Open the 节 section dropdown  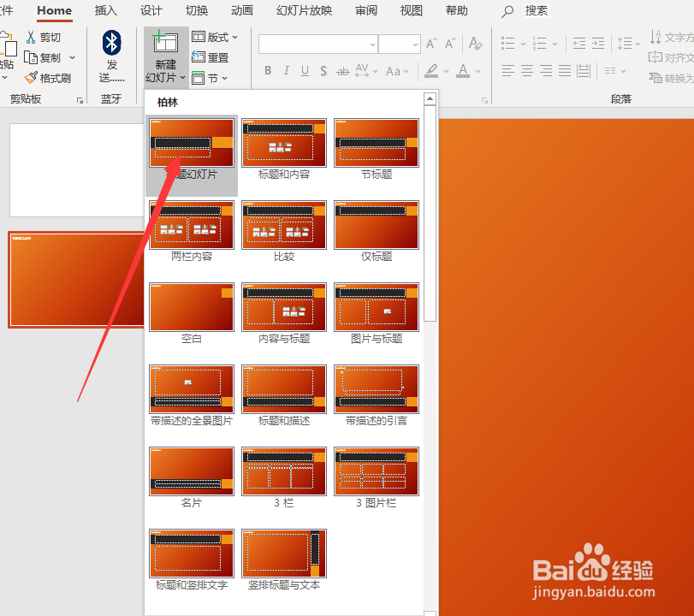212,78
